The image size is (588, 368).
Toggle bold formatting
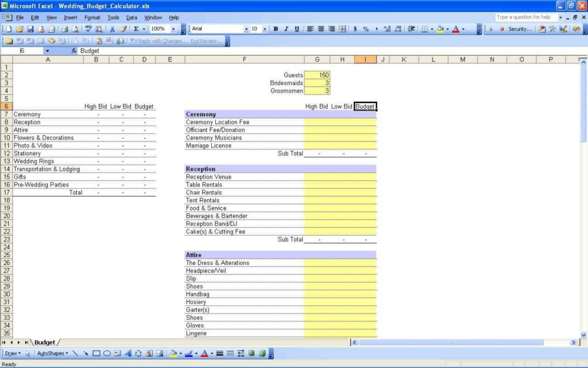[x=275, y=29]
